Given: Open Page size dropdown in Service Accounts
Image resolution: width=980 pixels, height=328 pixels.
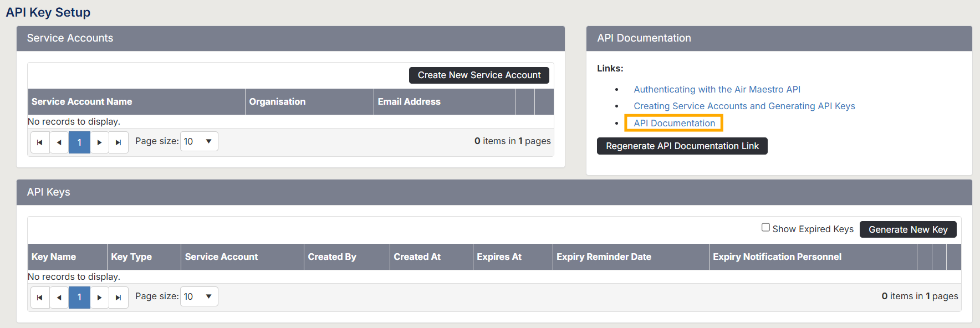Looking at the screenshot, I should [199, 141].
